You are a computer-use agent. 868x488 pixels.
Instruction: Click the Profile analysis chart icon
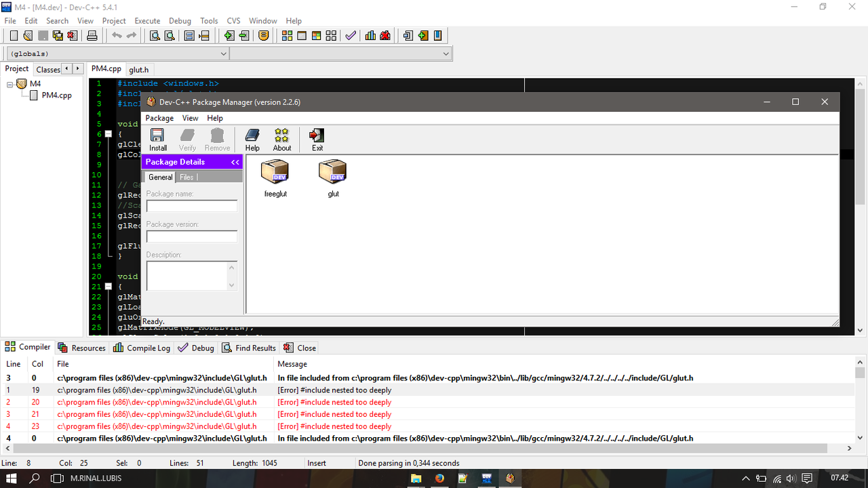coord(370,36)
